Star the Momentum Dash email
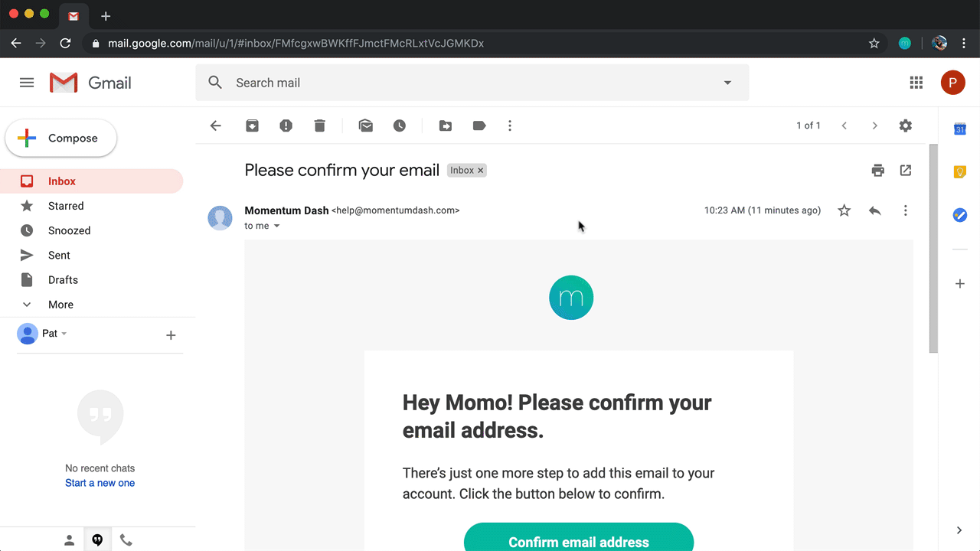This screenshot has height=551, width=980. 844,210
